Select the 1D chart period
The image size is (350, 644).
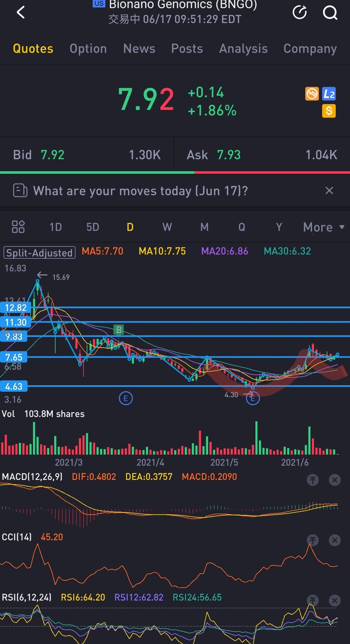pos(56,227)
